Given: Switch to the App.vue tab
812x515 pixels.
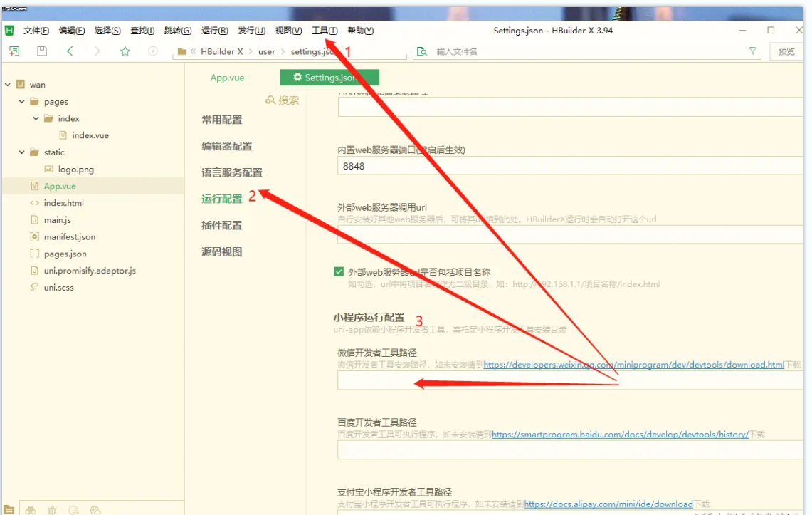Looking at the screenshot, I should 228,77.
